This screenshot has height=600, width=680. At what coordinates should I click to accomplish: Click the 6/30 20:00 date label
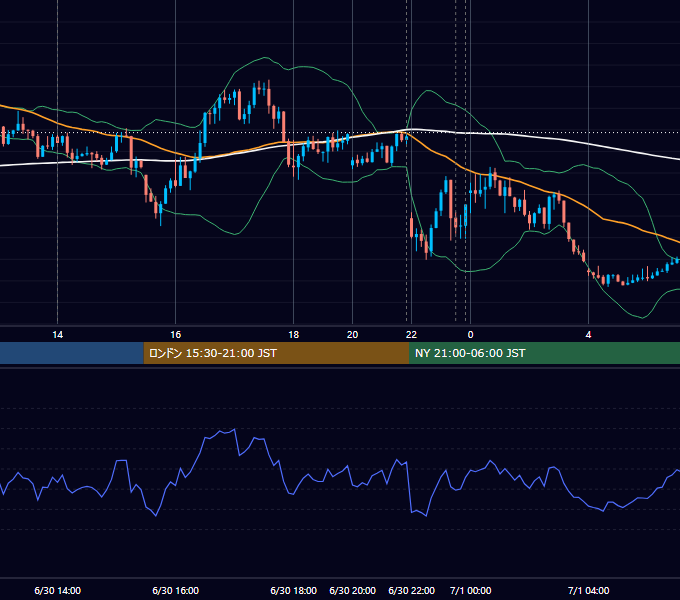click(x=353, y=590)
